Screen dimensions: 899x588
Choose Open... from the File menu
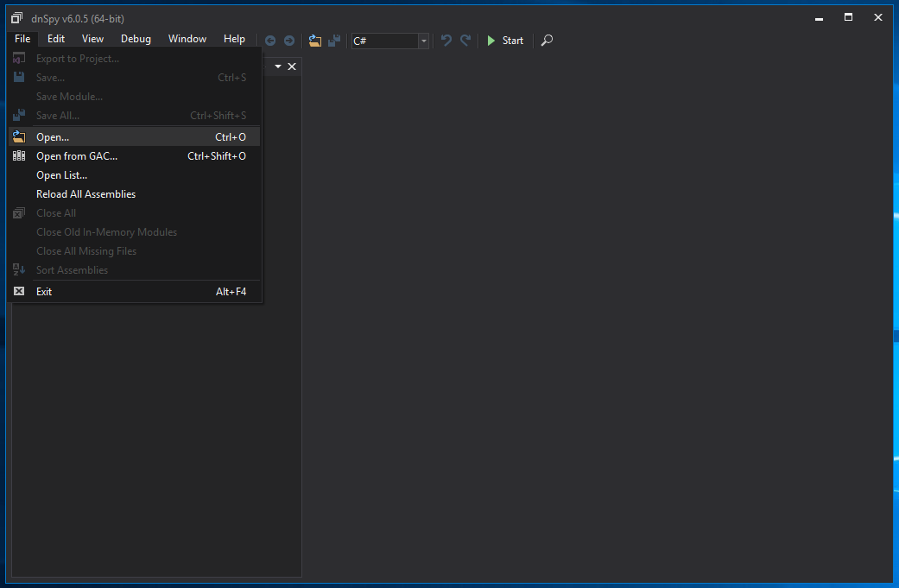click(x=53, y=137)
